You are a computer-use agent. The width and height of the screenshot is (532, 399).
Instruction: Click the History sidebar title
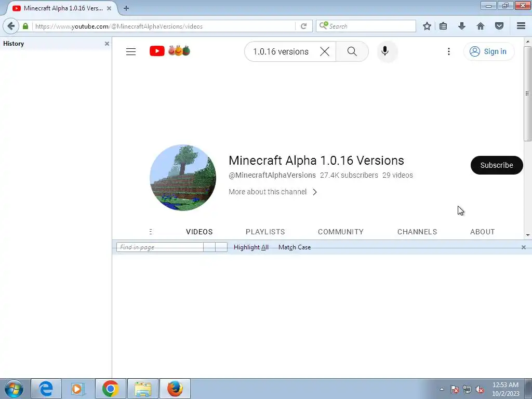pos(14,44)
